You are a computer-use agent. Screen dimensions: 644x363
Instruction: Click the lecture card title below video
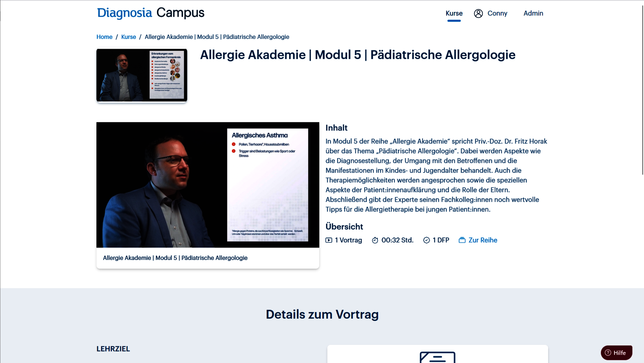[x=175, y=258]
